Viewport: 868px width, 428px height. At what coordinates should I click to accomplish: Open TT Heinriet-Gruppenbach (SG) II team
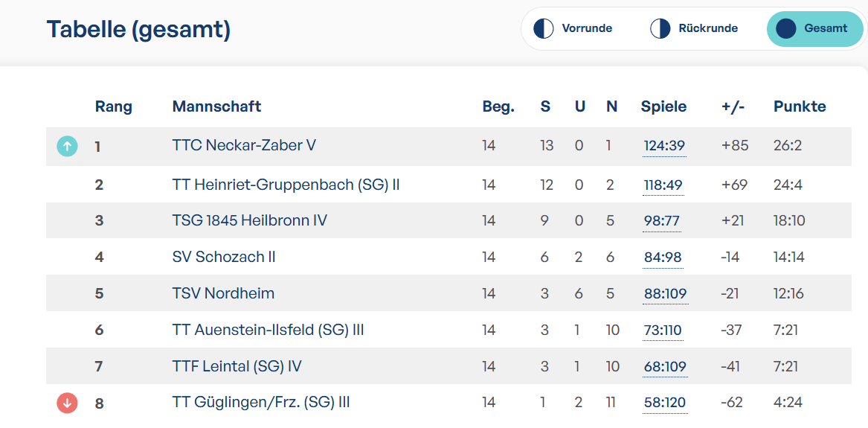tap(286, 184)
